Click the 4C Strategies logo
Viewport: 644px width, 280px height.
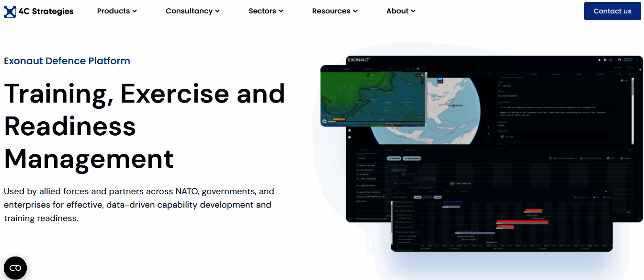38,11
